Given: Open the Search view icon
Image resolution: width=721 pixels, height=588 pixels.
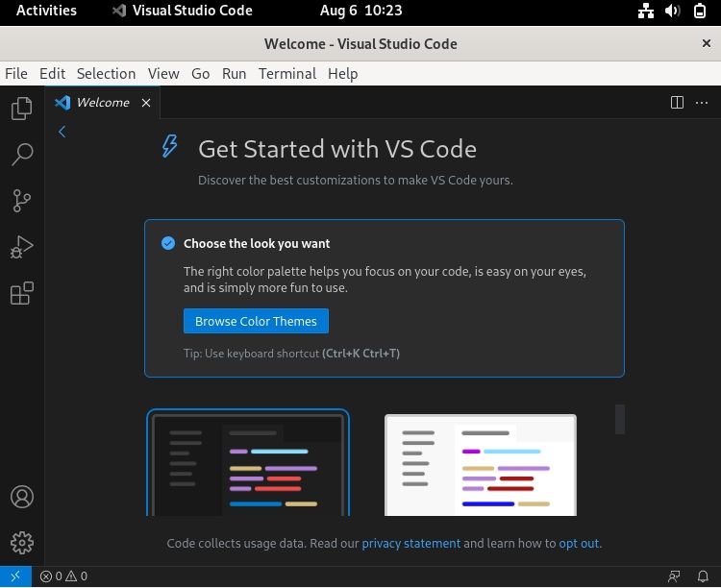Looking at the screenshot, I should coord(21,154).
